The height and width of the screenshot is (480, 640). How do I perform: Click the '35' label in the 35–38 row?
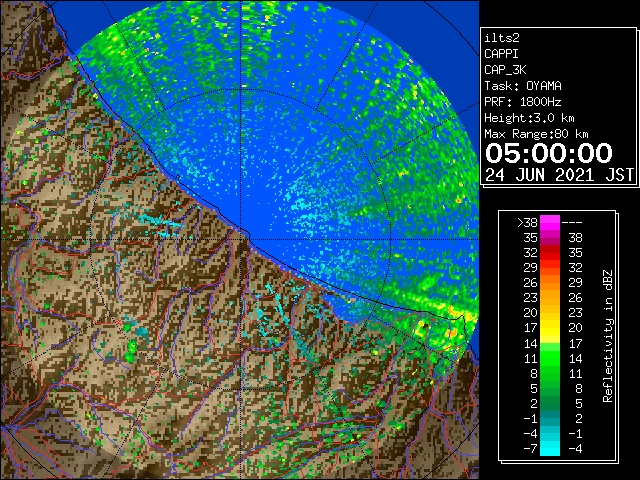click(531, 238)
